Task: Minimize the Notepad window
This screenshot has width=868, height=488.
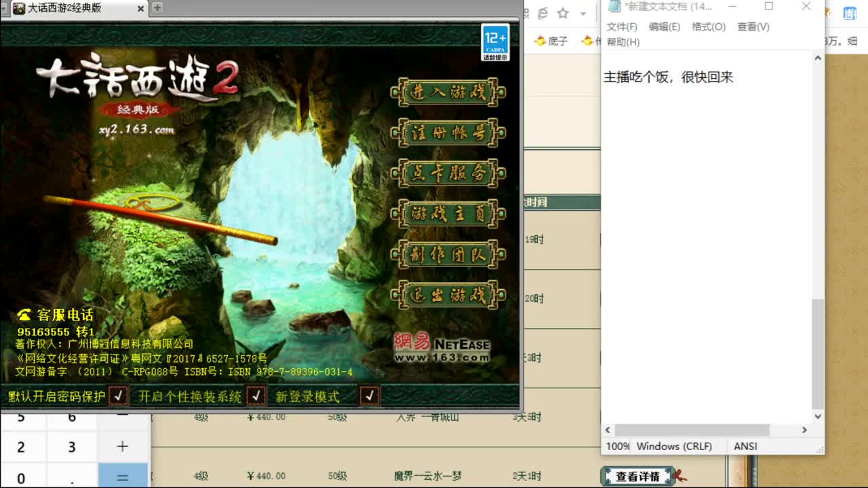Action: click(x=732, y=7)
